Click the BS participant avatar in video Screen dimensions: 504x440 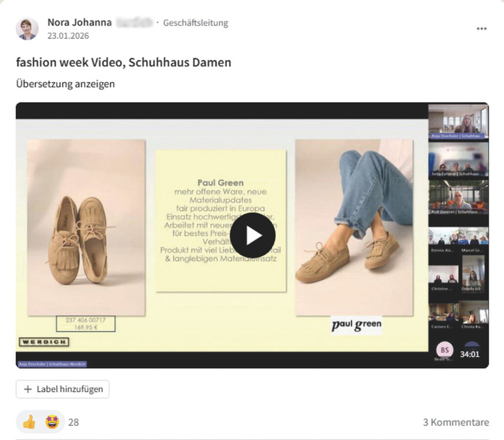[444, 350]
